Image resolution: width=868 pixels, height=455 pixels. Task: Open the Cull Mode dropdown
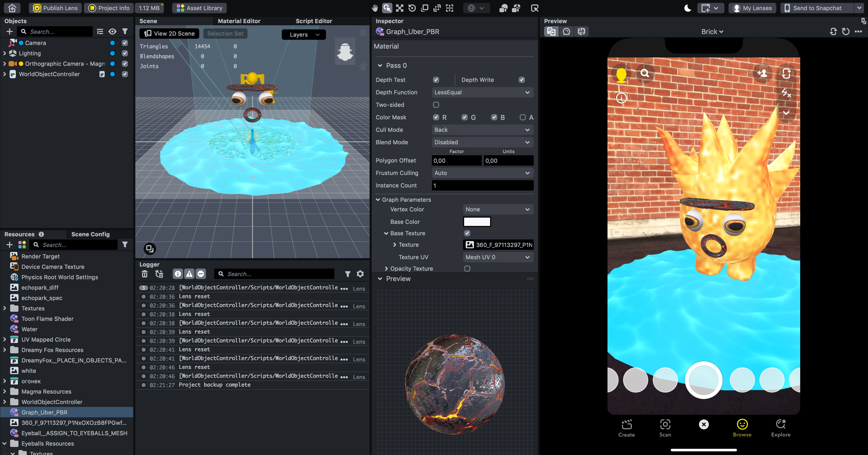coord(482,130)
